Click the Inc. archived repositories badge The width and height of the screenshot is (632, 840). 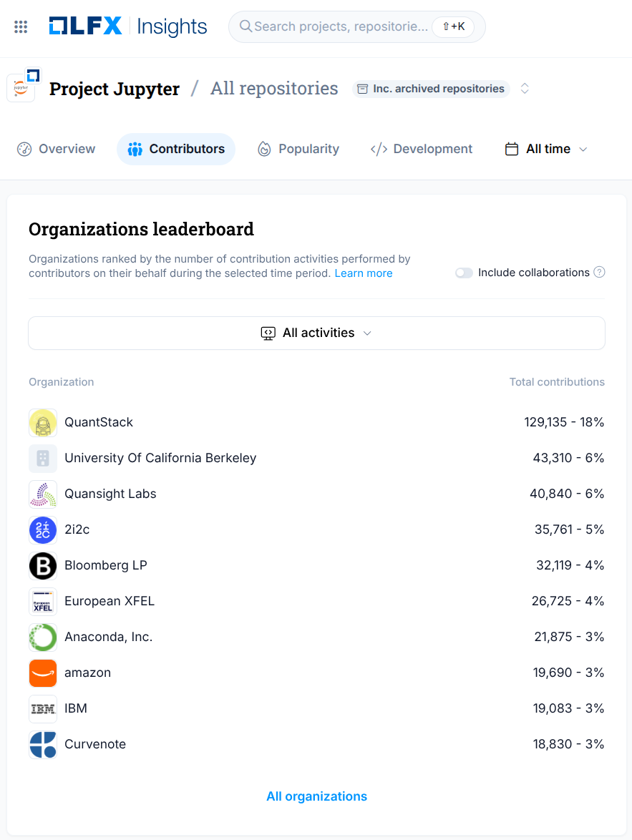click(431, 89)
